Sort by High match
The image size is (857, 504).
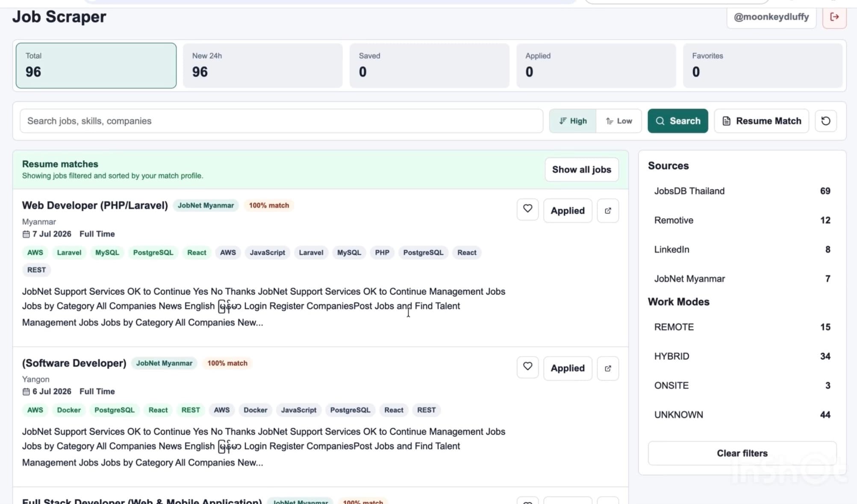coord(573,121)
